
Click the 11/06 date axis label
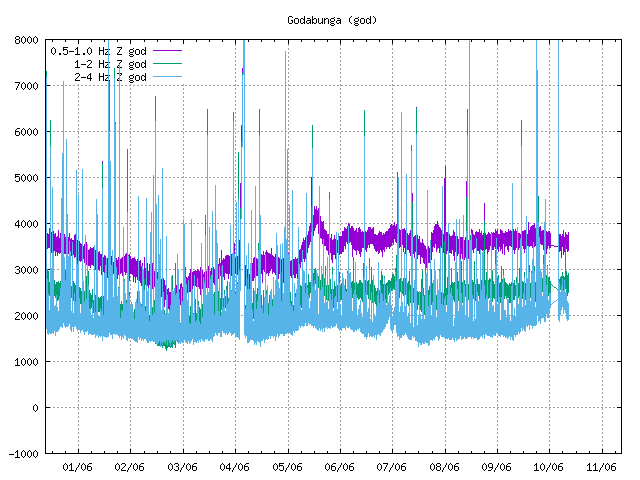(602, 467)
